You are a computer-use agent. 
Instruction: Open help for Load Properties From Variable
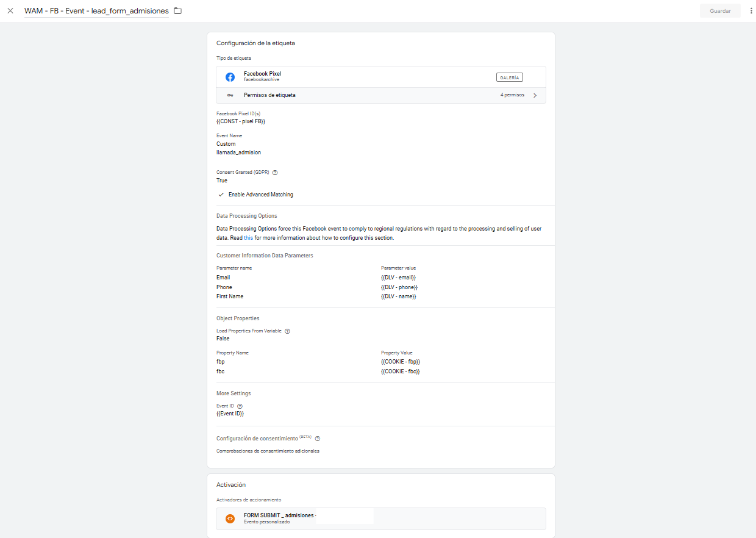coord(287,331)
